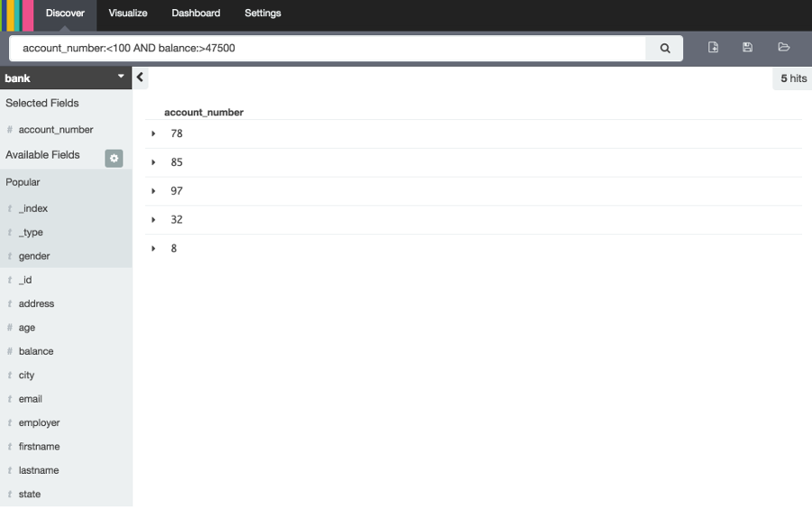The height and width of the screenshot is (509, 812).
Task: Click the New Search icon
Action: (x=713, y=48)
